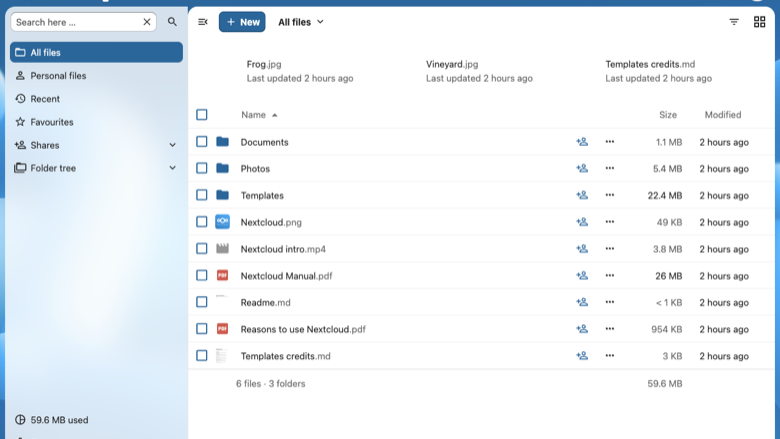Share the Photos folder
780x439 pixels.
click(x=582, y=169)
